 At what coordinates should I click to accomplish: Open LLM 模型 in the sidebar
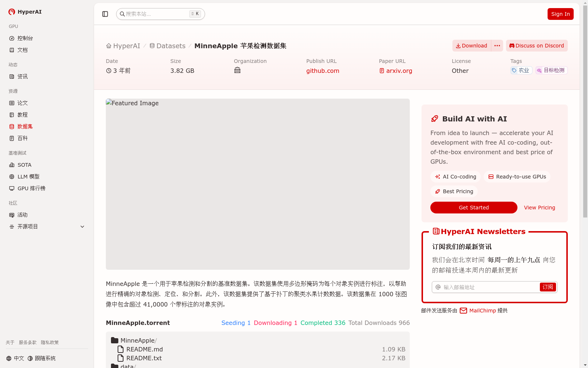click(x=47, y=177)
